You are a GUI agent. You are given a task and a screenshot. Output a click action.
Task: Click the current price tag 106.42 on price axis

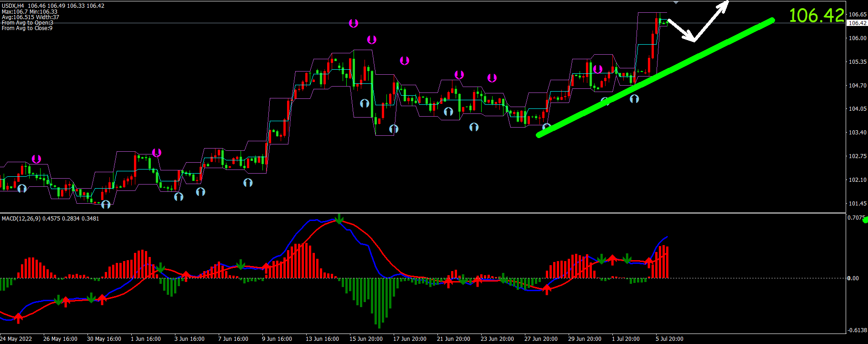pyautogui.click(x=857, y=23)
